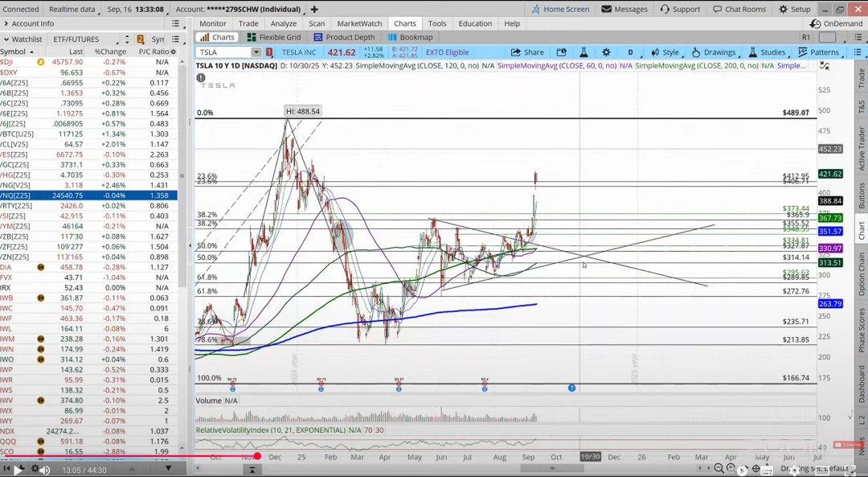This screenshot has width=868, height=477.
Task: Click the red symbol link number 1
Action: [x=269, y=52]
